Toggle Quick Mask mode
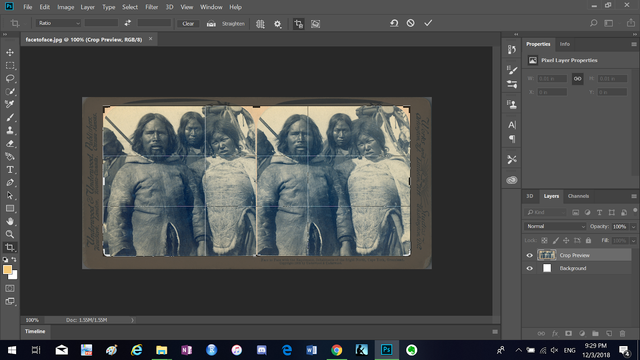640x360 pixels. 10,289
